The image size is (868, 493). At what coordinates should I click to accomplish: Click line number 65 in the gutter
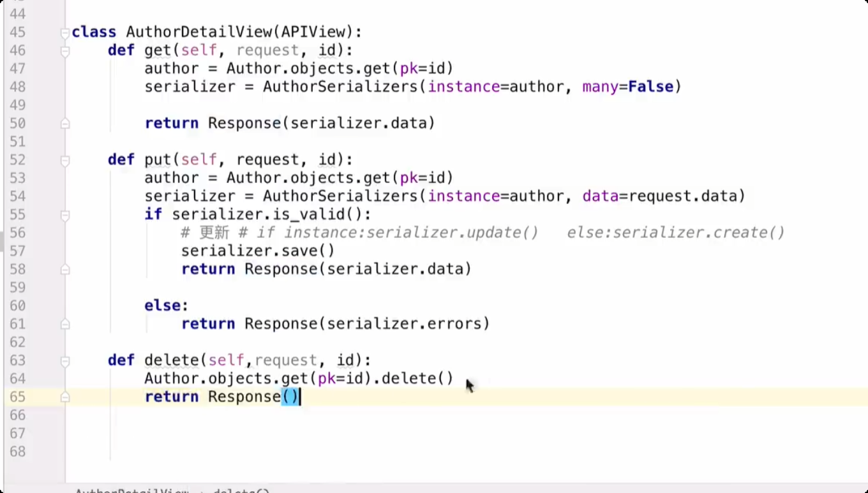(18, 397)
